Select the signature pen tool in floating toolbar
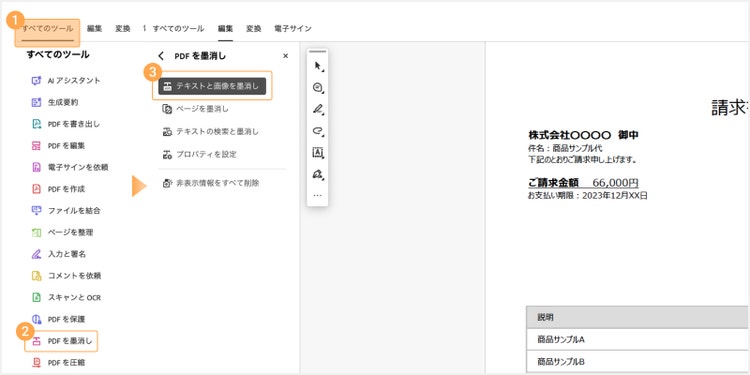 [318, 174]
